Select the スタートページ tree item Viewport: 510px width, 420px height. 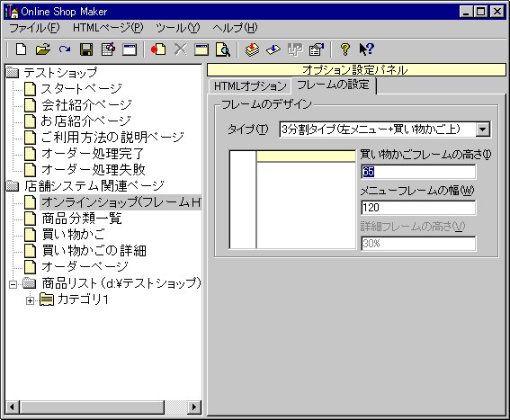tap(81, 88)
